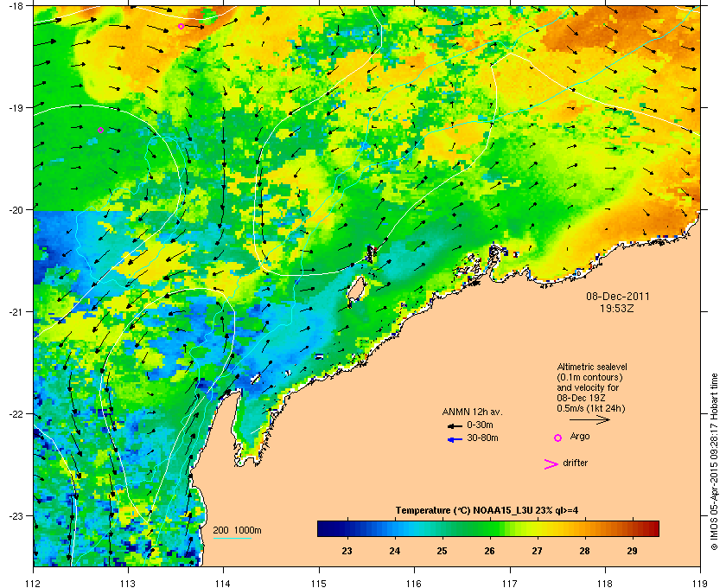Click the '0-30m' depth label
This screenshot has width=726, height=588.
tap(481, 425)
